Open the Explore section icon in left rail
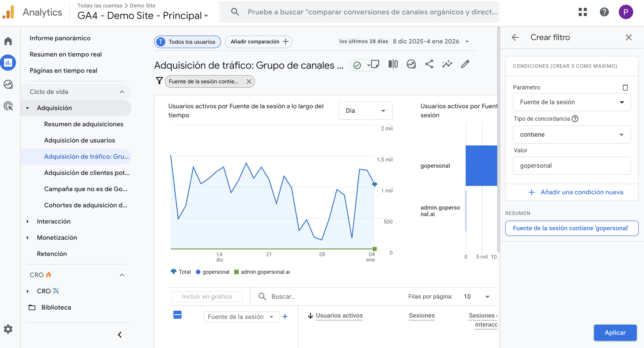The image size is (644, 348). click(x=8, y=84)
